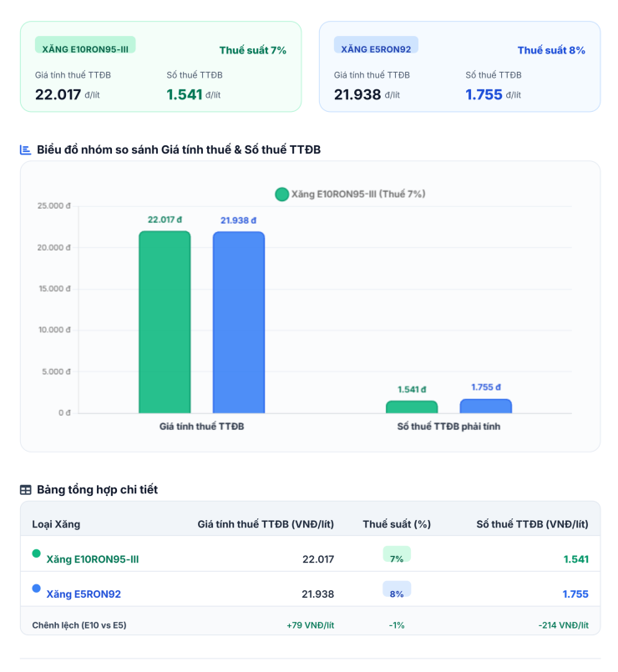
Task: Click the Giá tính thuế TTĐB axis label under the chart
Action: click(x=201, y=427)
